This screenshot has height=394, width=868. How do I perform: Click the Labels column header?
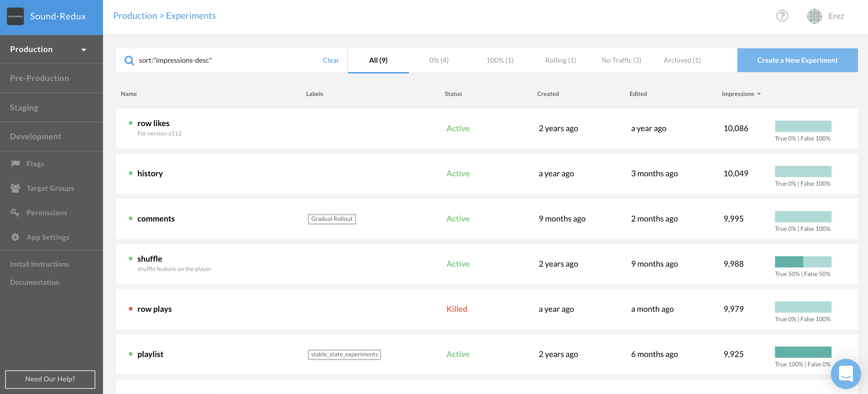coord(314,94)
